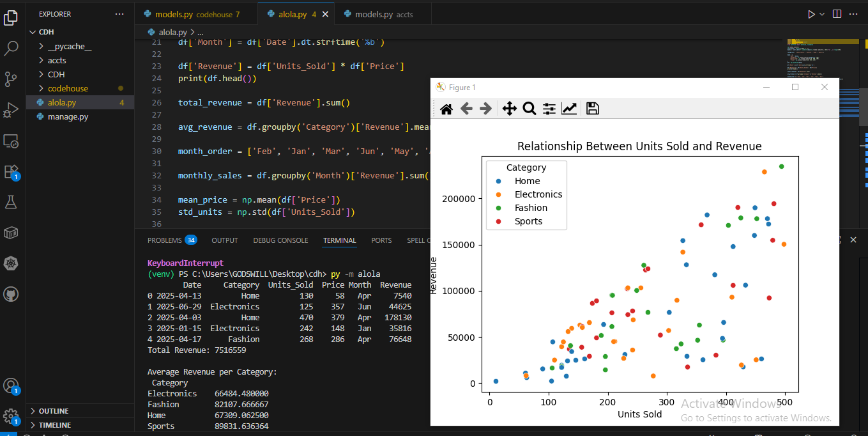Open Explorer more actions menu
Viewport: 868px width, 436px height.
click(x=119, y=14)
